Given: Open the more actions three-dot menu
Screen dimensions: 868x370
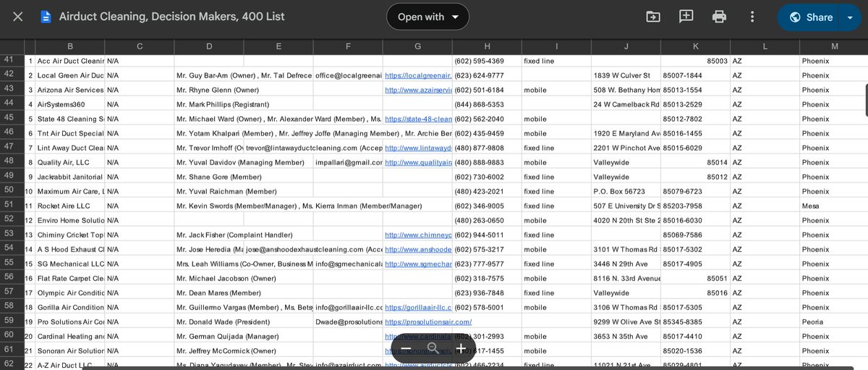Looking at the screenshot, I should click(752, 17).
